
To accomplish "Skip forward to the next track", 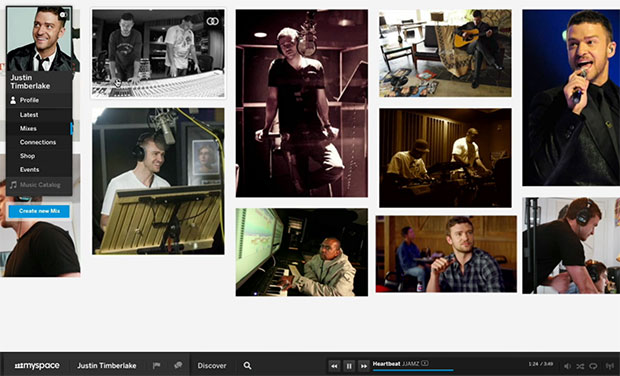I will coord(363,366).
